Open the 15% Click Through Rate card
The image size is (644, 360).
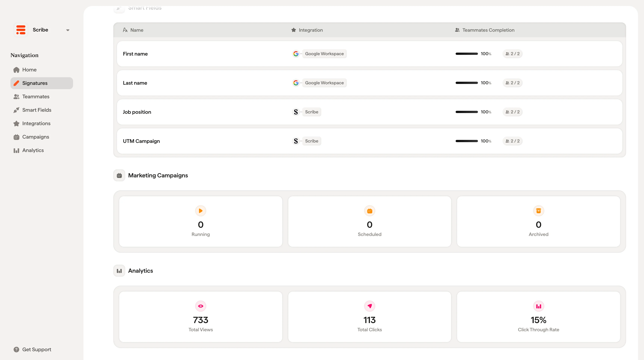pyautogui.click(x=539, y=317)
